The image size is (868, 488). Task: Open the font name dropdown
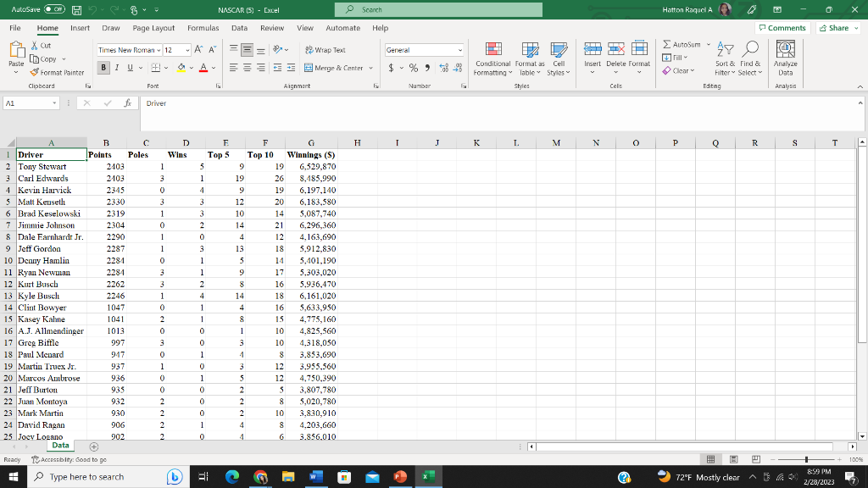159,50
